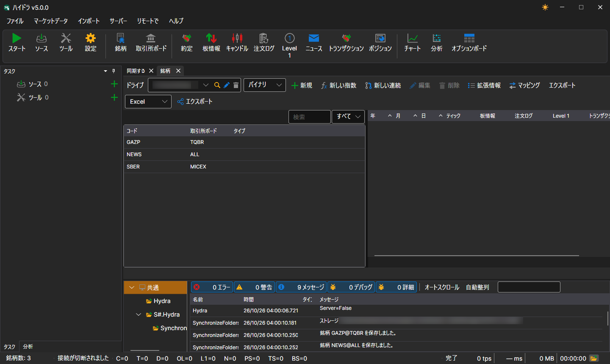Click the securities search input field
Viewport: 610px width, 364px height.
point(310,117)
